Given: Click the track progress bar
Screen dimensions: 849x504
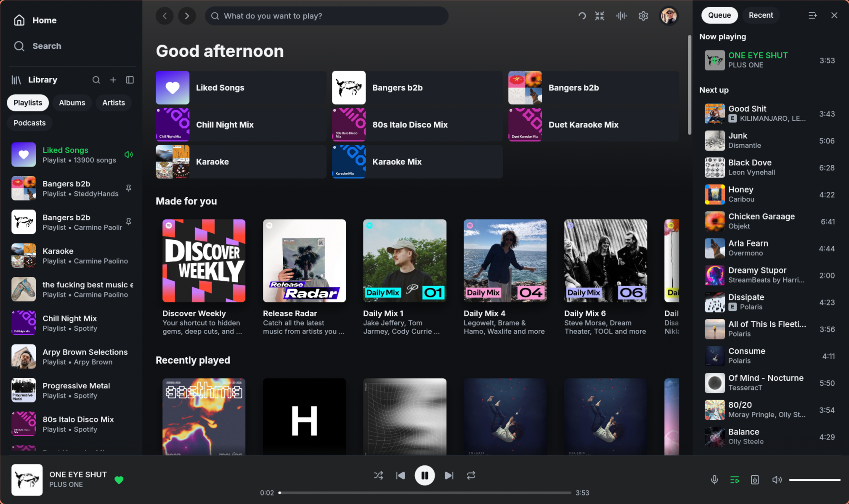Looking at the screenshot, I should (x=425, y=493).
